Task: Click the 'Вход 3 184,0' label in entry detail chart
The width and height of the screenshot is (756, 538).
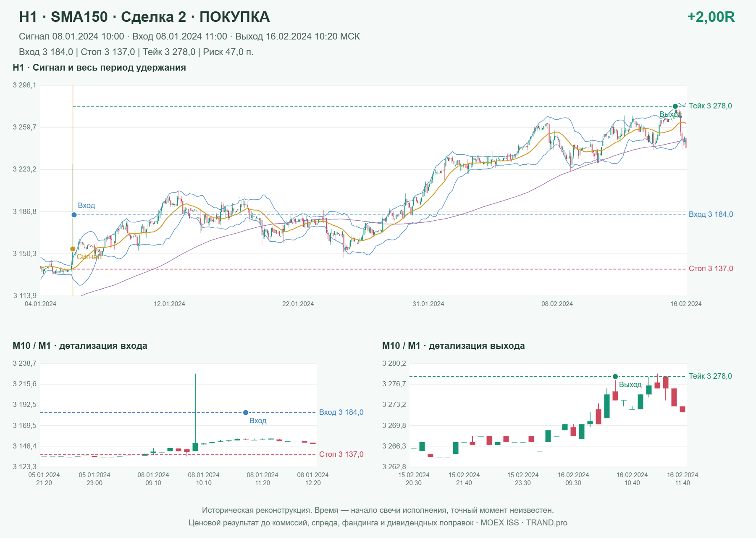Action: 341,412
